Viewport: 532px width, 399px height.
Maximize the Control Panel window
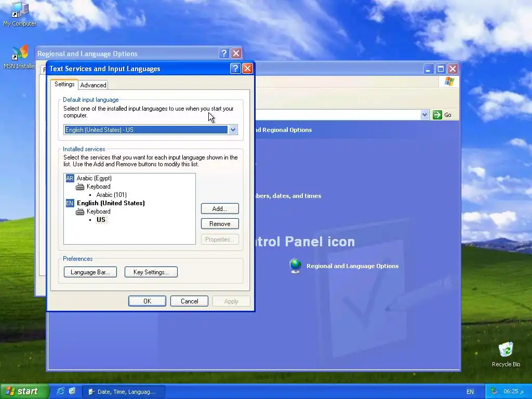pos(441,69)
